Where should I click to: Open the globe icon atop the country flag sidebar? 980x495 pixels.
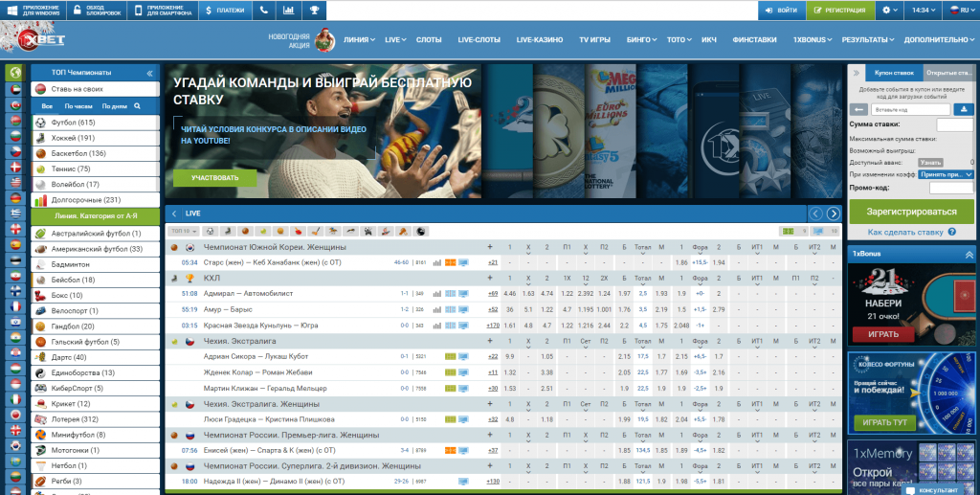(x=14, y=73)
